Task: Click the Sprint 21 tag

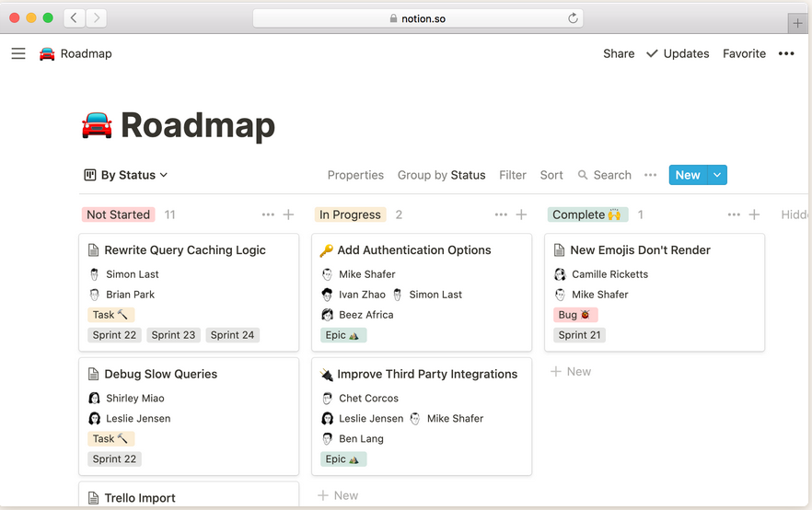Action: pos(579,335)
